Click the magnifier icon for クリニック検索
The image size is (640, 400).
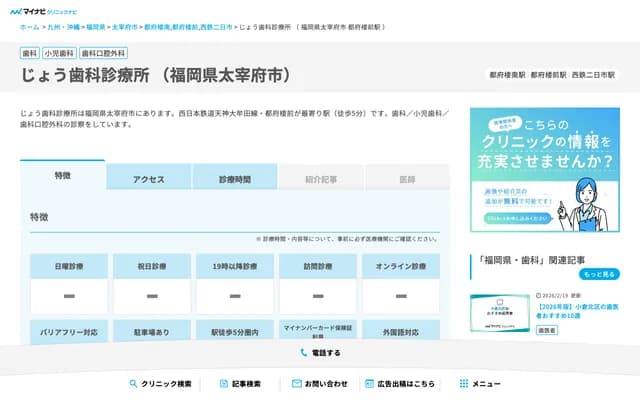[133, 384]
